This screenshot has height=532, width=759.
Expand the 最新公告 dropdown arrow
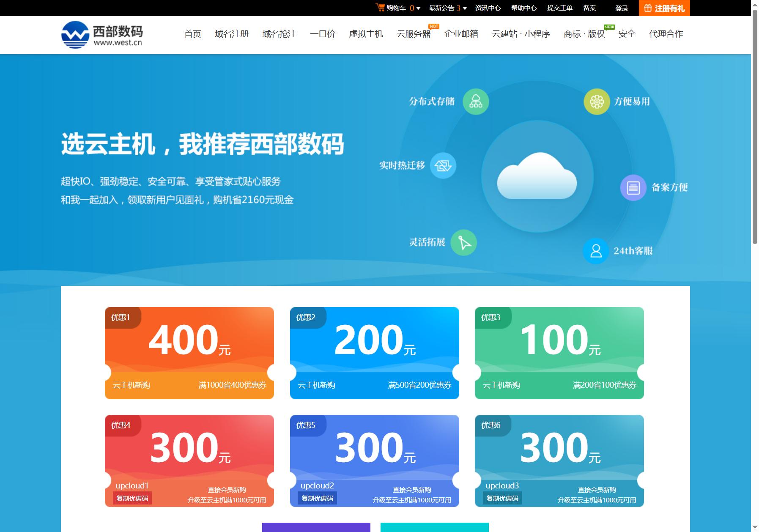[x=465, y=8]
